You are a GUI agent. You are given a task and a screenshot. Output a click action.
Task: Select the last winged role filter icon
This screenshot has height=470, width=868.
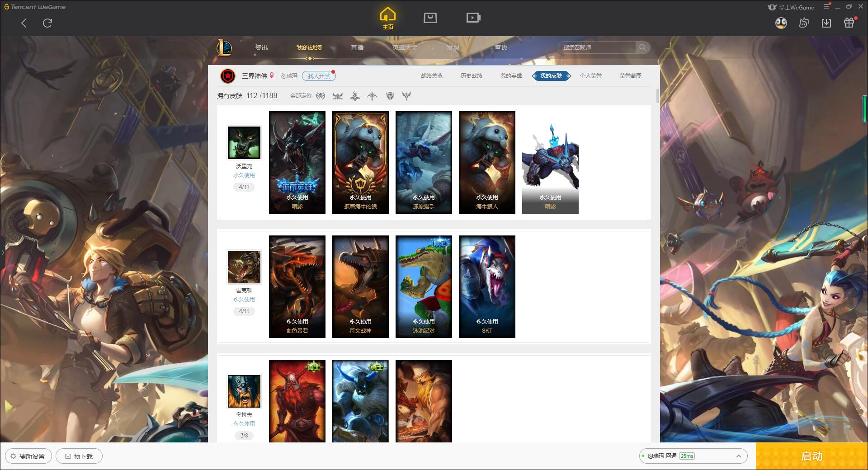(x=406, y=96)
